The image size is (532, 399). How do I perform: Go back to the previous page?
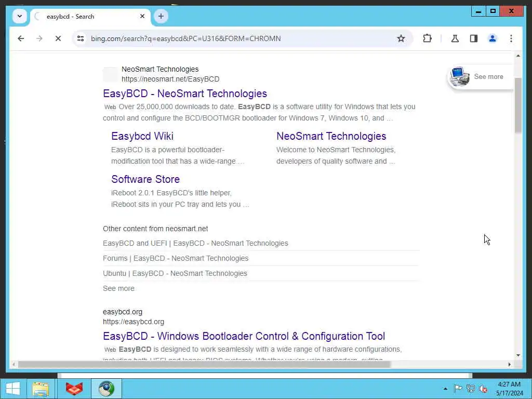(x=21, y=38)
